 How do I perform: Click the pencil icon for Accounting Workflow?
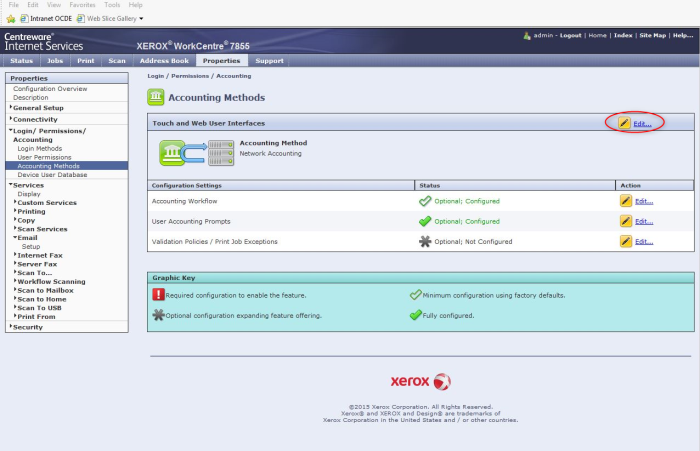coord(625,201)
